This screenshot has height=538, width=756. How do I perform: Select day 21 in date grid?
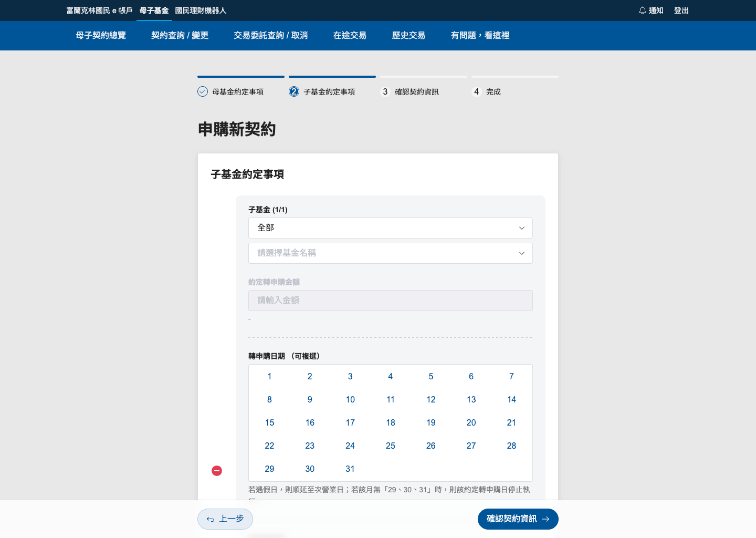click(511, 422)
